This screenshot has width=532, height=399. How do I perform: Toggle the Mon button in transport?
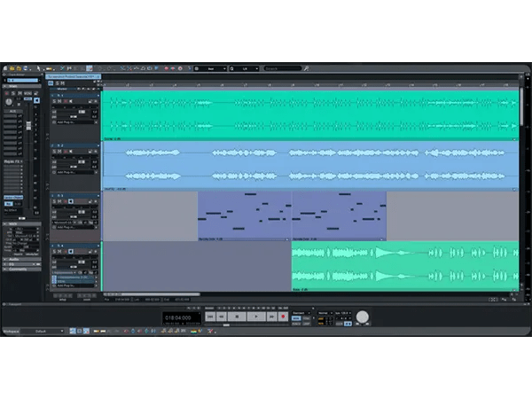(296, 318)
